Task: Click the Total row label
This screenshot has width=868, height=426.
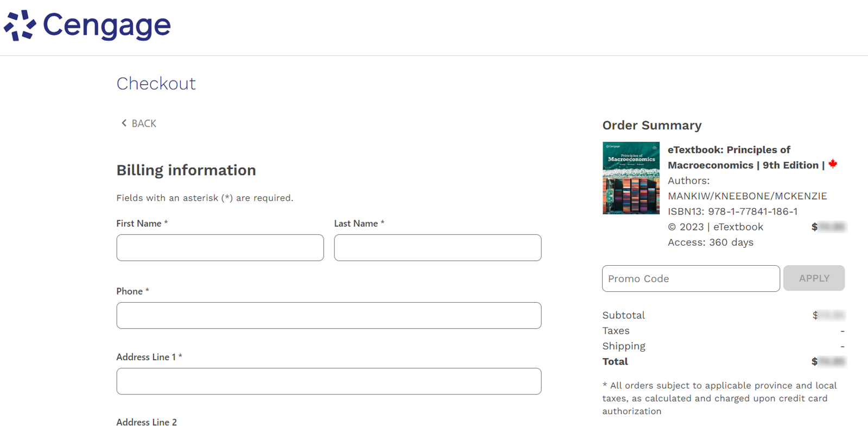Action: [x=615, y=361]
